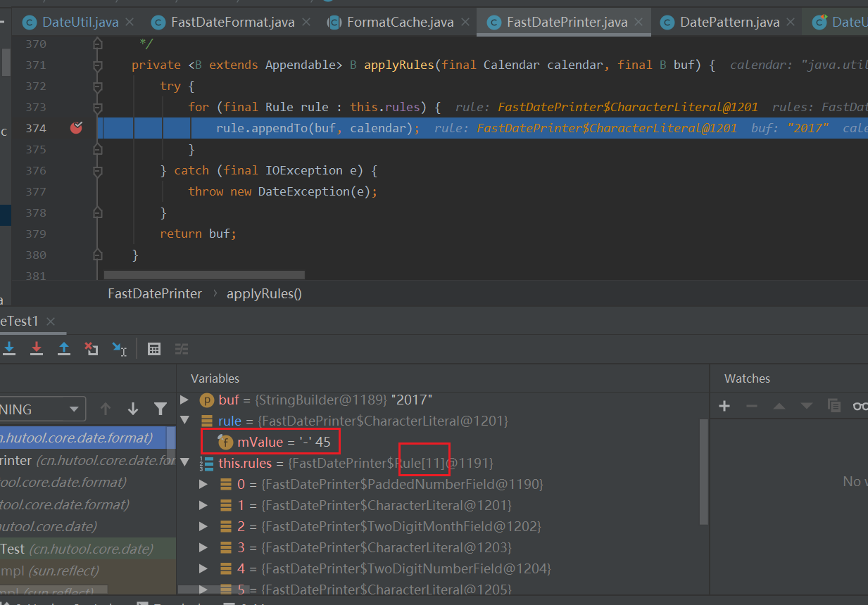Select the mValue = '-' 45 field

284,442
